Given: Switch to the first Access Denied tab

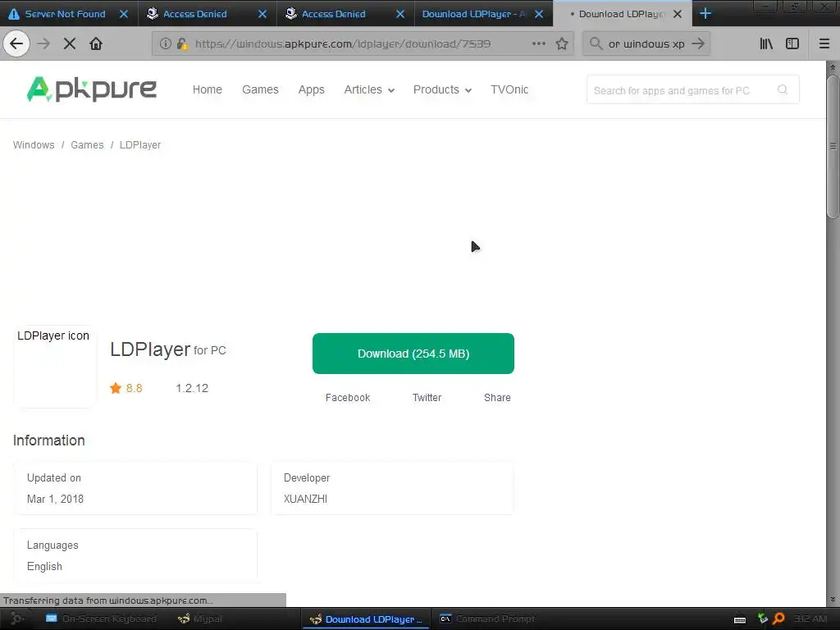Looking at the screenshot, I should 195,14.
